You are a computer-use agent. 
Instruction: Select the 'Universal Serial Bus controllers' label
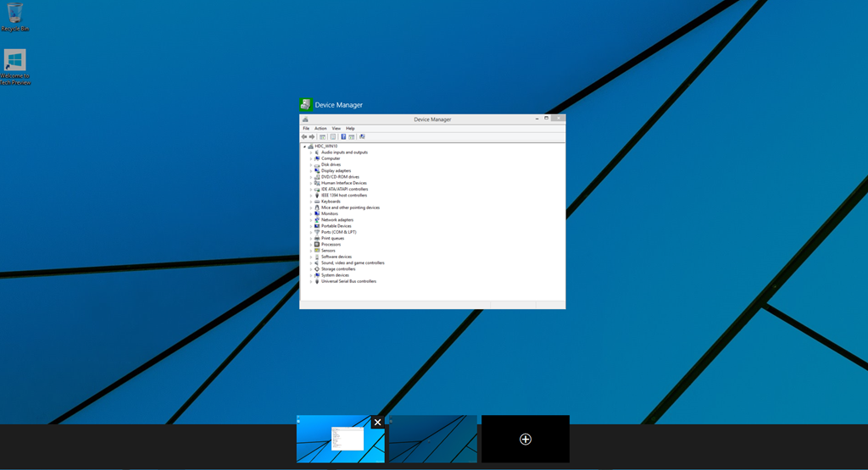348,281
